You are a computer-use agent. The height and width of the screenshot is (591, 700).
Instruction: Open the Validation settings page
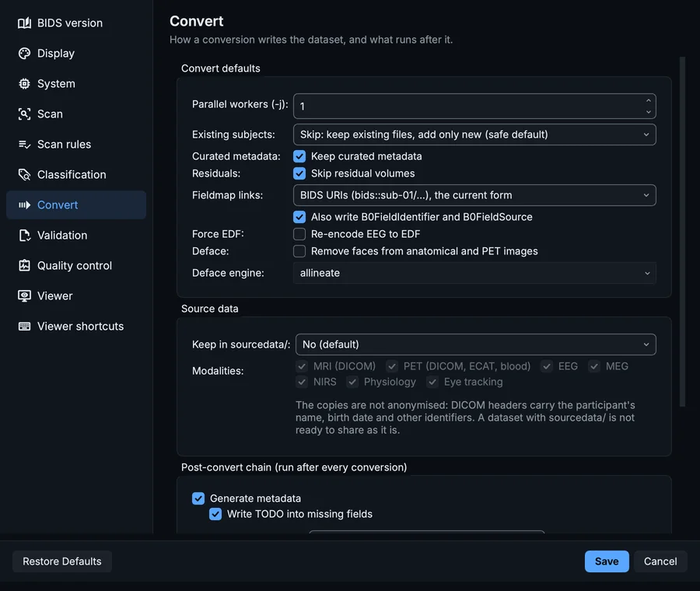pos(76,236)
